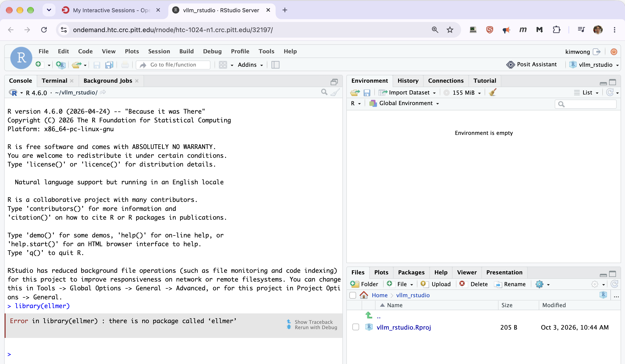The height and width of the screenshot is (364, 625).
Task: Open vllm_rstudio.Rproj file link
Action: (x=403, y=327)
